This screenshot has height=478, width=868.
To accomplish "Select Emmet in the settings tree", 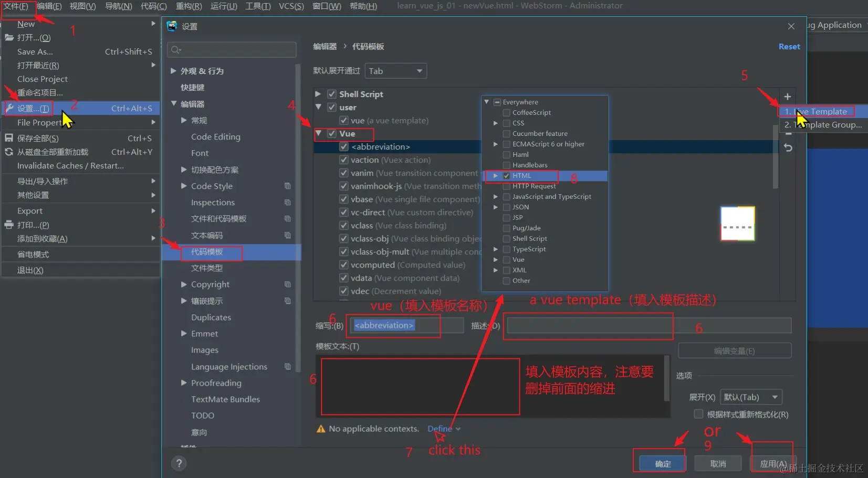I will click(204, 334).
